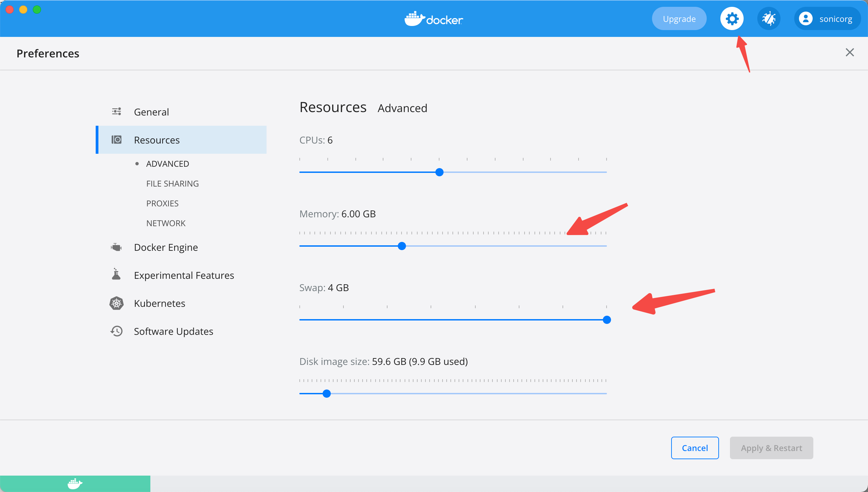Click the yellow macOS minimize button
This screenshot has height=492, width=868.
(23, 10)
